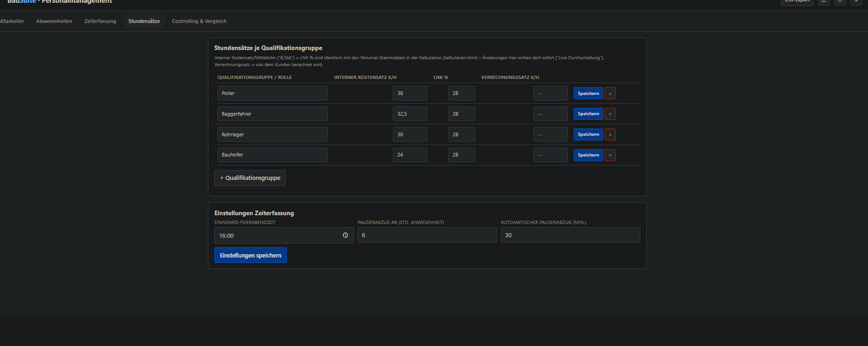868x346 pixels.
Task: Open the Mitarbeiter tab
Action: 11,21
